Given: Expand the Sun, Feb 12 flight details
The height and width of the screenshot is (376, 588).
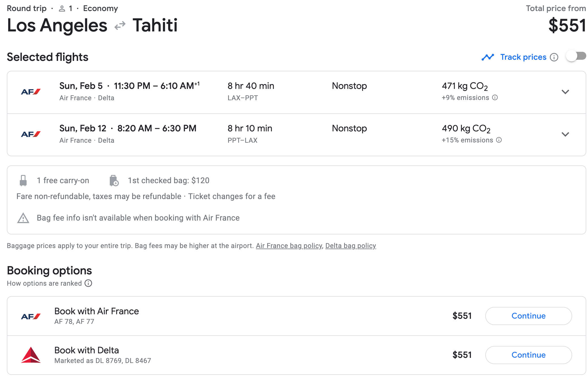Looking at the screenshot, I should click(565, 134).
